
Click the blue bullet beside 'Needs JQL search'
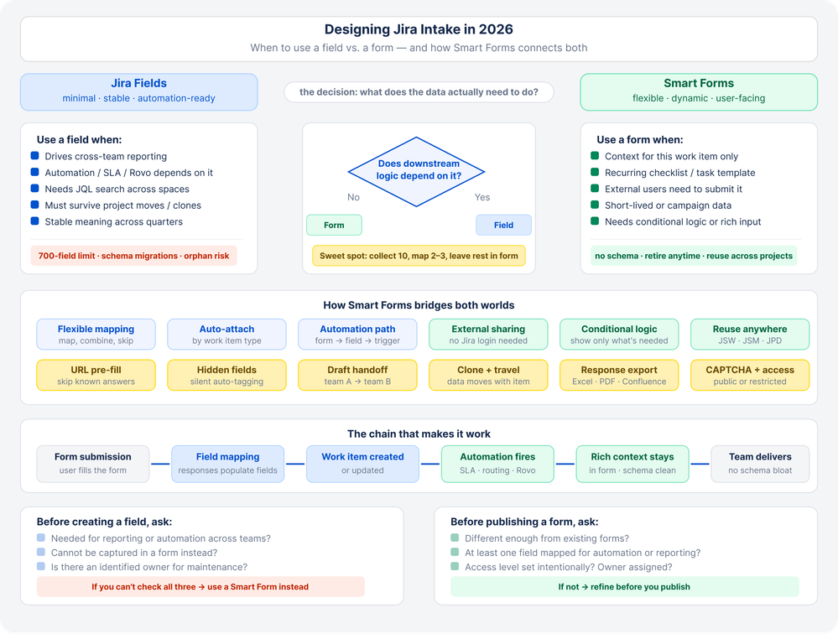[x=34, y=188]
